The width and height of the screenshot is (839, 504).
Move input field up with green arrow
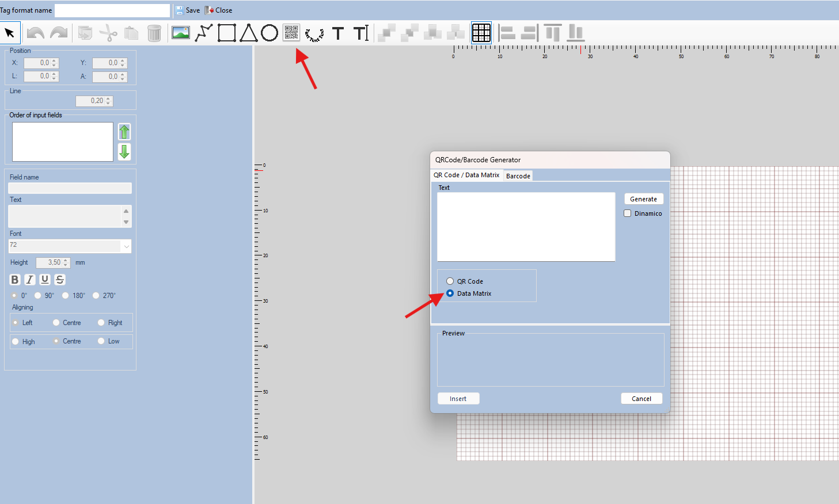coord(124,132)
